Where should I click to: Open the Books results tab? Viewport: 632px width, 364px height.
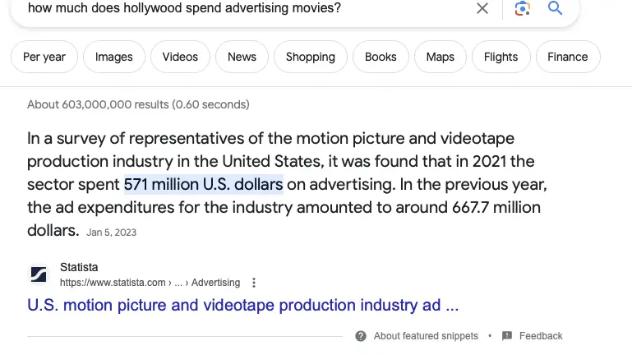(381, 58)
